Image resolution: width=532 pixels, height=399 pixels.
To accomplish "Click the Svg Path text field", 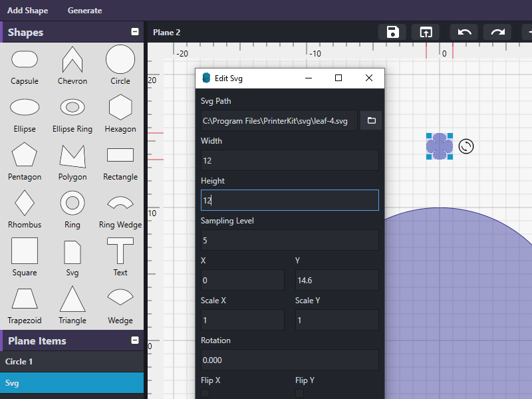I will point(279,120).
